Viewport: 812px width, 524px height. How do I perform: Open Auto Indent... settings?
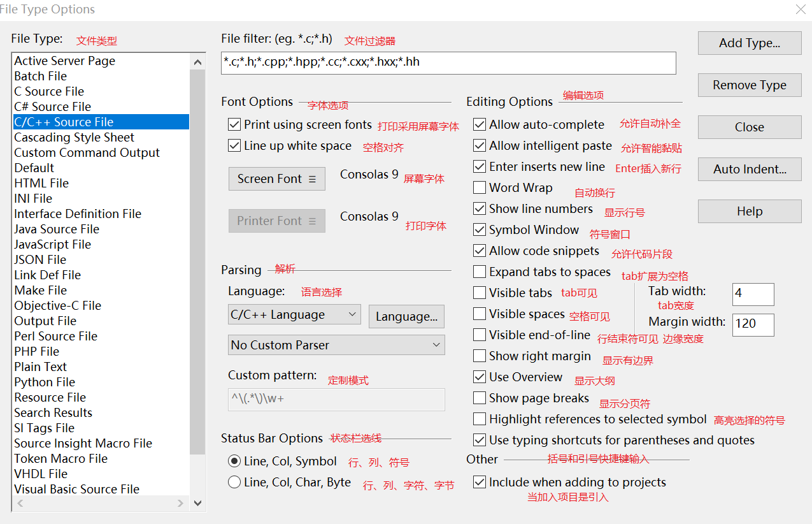[x=750, y=170]
